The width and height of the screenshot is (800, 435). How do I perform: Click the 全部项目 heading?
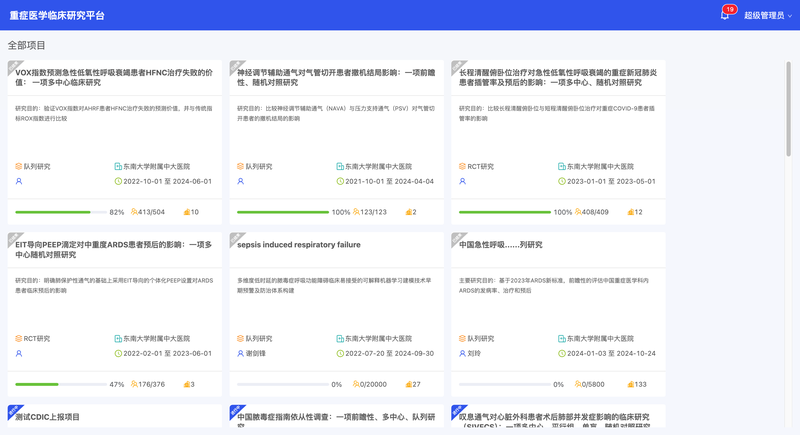coord(27,45)
